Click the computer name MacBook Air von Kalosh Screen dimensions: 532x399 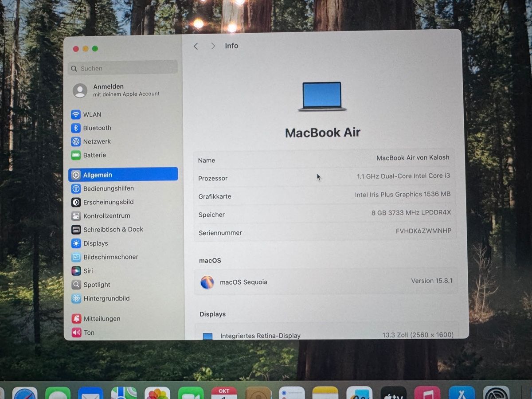413,158
